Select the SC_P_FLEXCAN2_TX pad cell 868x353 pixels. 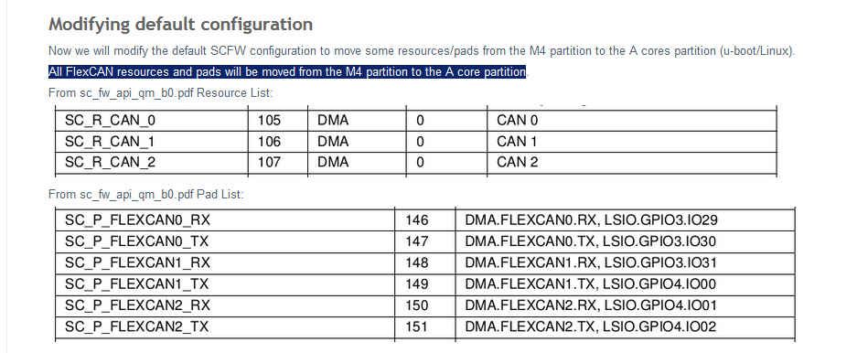[225, 327]
